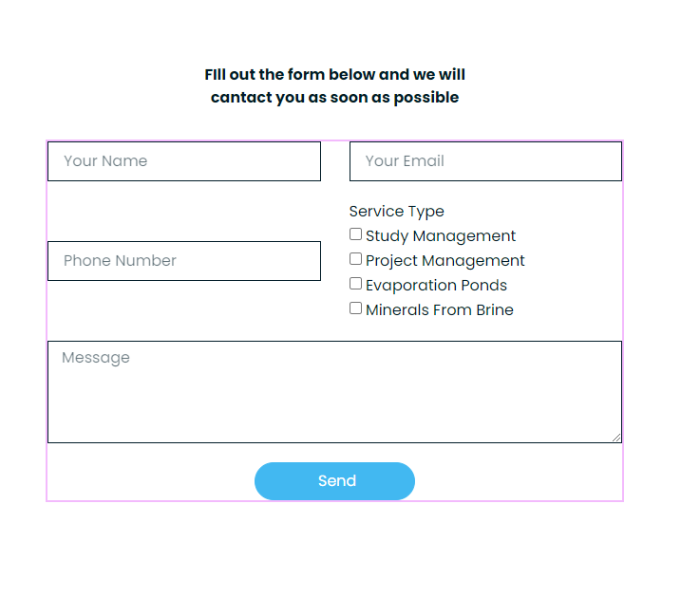
Task: Click the Study Management label text
Action: tap(441, 236)
